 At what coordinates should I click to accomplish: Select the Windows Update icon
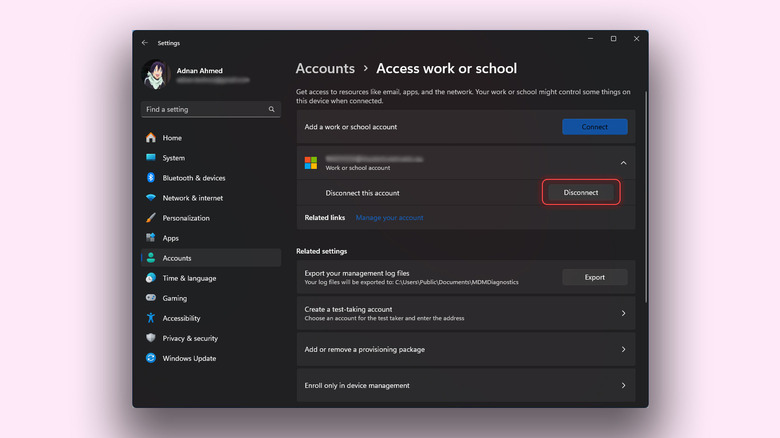pos(151,358)
